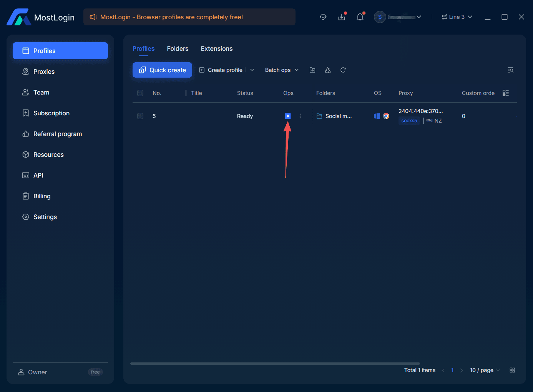The image size is (533, 392).
Task: Click the MostLogin logo
Action: pyautogui.click(x=40, y=17)
